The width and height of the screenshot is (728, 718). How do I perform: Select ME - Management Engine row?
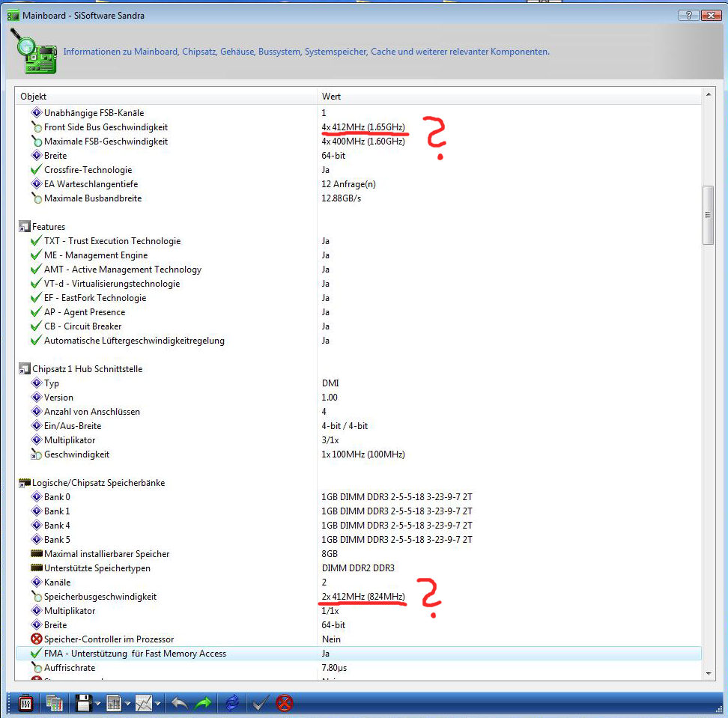tap(359, 255)
